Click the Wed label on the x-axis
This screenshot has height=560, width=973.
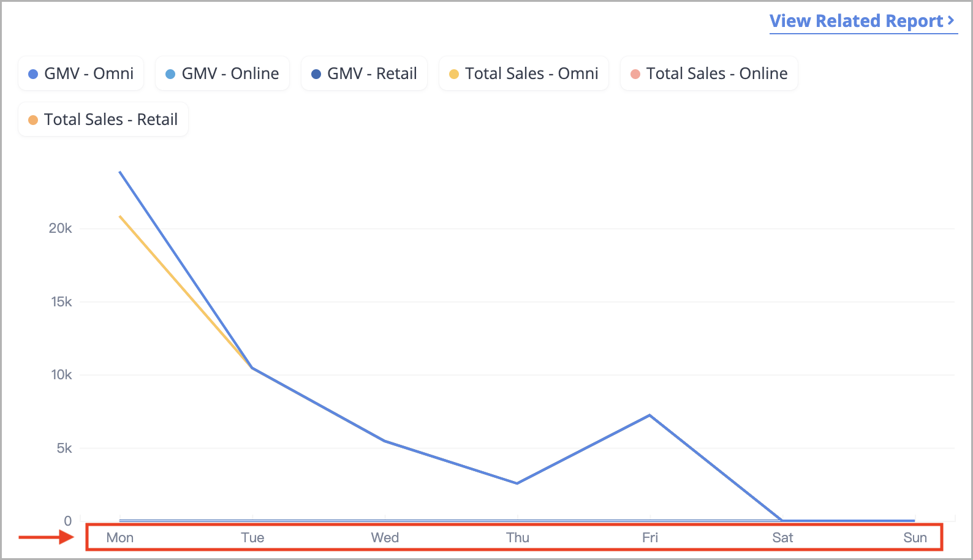coord(385,538)
